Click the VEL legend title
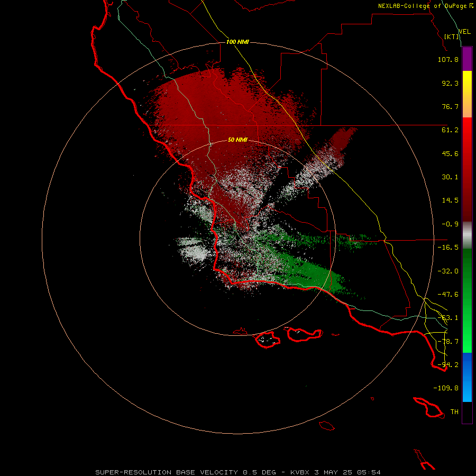 coord(464,31)
